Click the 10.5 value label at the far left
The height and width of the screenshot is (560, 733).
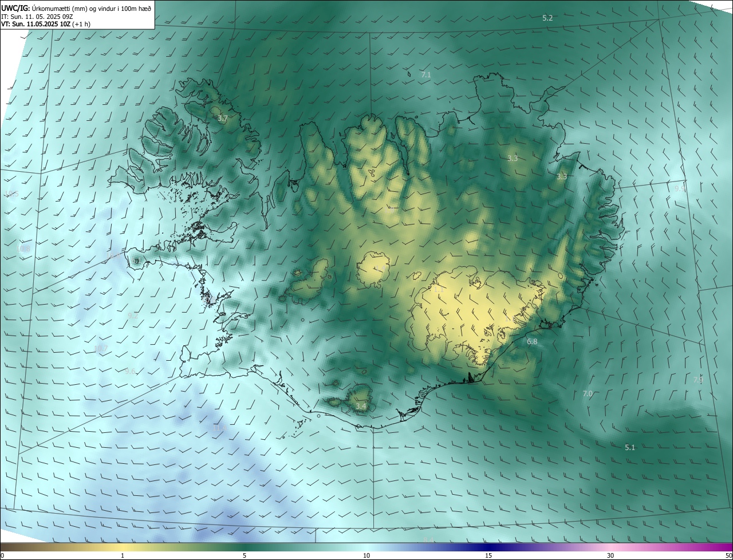pos(11,195)
